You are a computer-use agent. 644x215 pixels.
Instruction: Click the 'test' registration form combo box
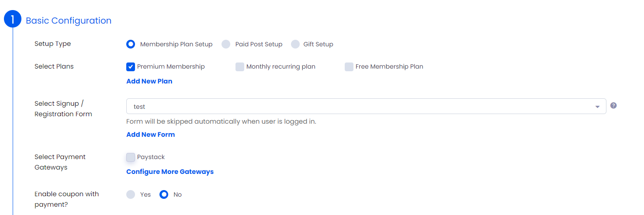(x=358, y=106)
